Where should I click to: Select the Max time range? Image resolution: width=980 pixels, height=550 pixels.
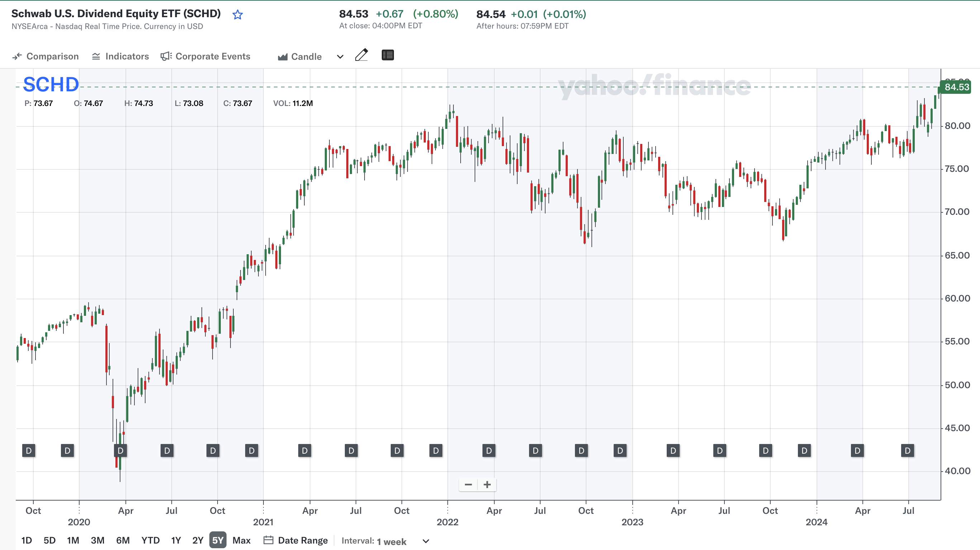tap(241, 540)
